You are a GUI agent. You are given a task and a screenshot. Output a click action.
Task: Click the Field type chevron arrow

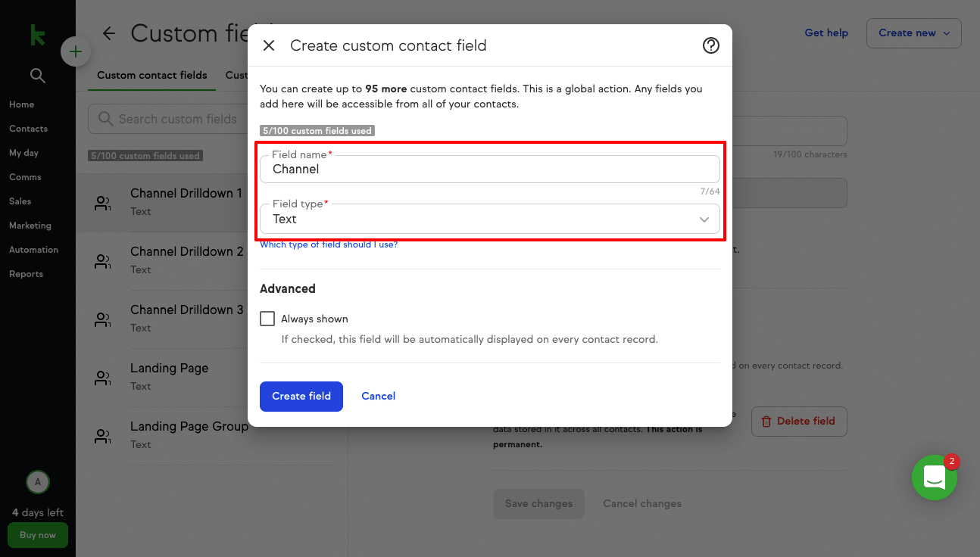704,219
